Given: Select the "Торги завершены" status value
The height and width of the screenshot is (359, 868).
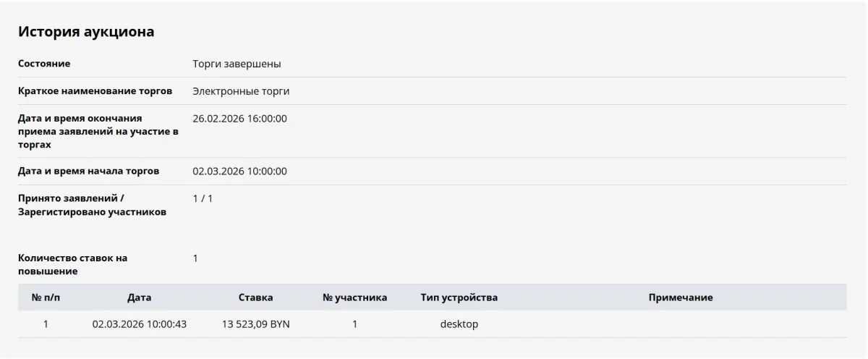Looking at the screenshot, I should 237,64.
